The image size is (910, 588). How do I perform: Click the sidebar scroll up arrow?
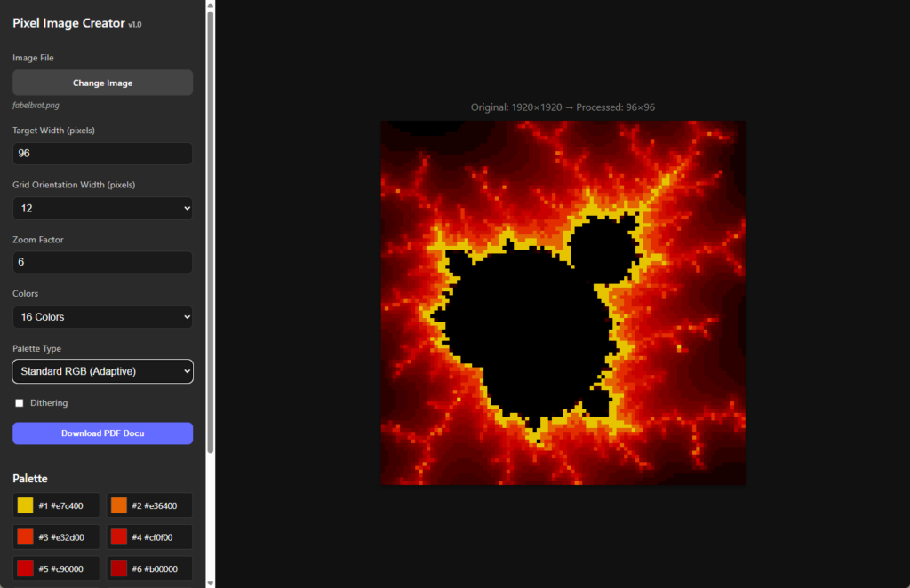pyautogui.click(x=211, y=5)
